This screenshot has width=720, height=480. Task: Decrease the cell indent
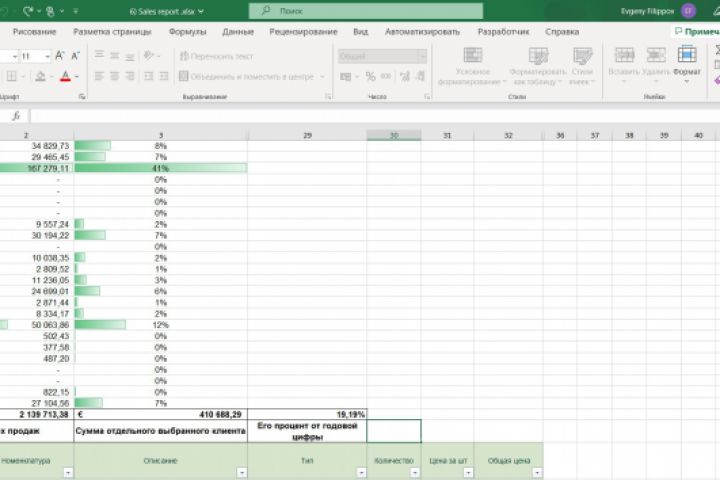coord(148,76)
